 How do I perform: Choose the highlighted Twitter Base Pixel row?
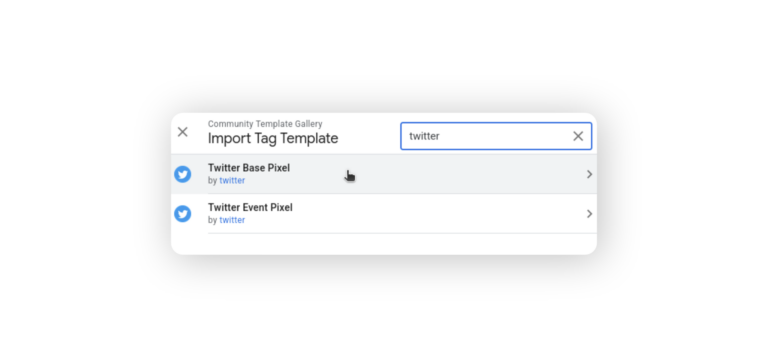(x=384, y=174)
